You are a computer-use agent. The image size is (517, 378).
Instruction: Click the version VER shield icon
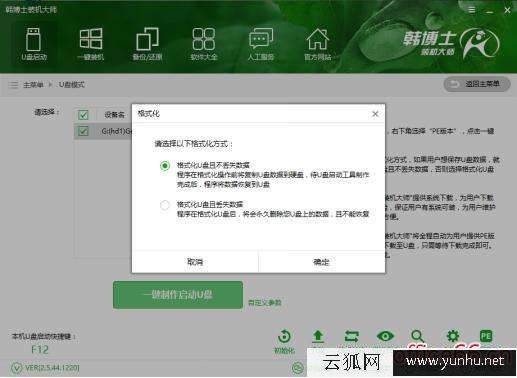click(x=16, y=368)
